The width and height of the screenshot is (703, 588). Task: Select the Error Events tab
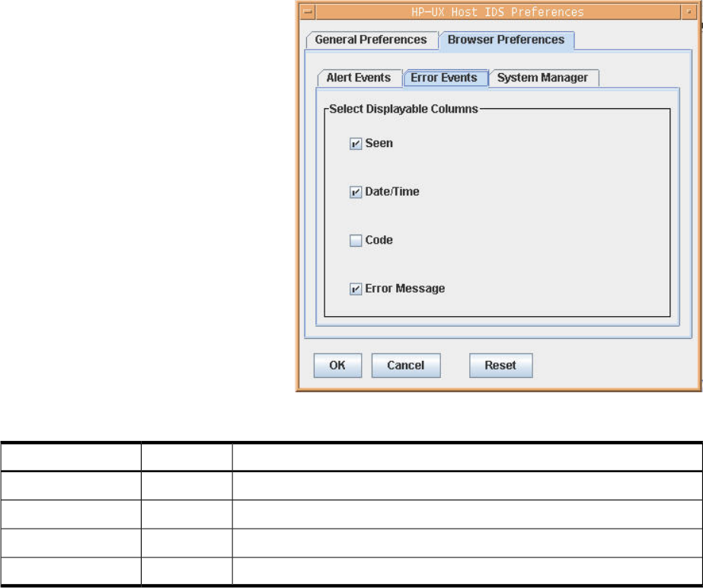[x=444, y=78]
